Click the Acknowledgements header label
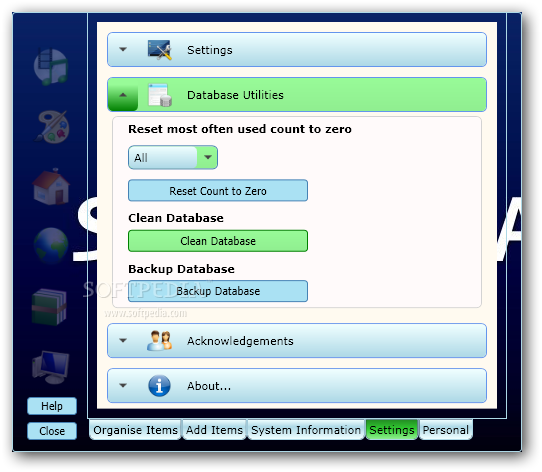The height and width of the screenshot is (472, 542). click(240, 341)
